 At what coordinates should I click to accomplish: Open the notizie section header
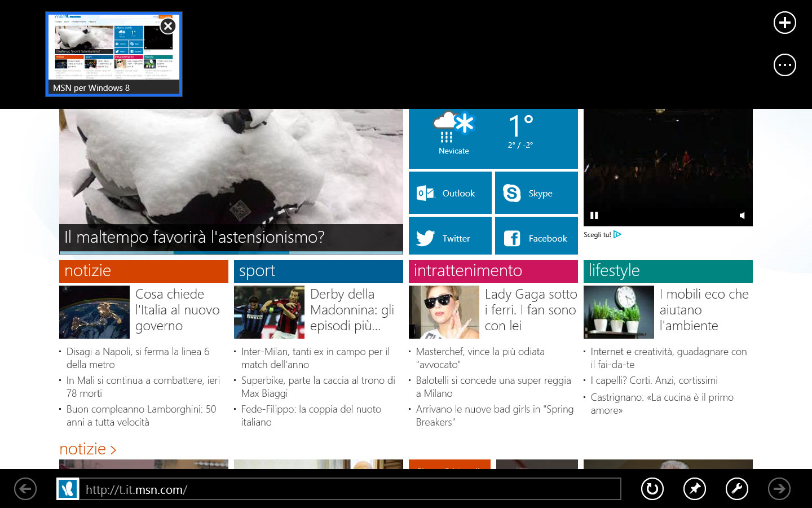pyautogui.click(x=144, y=271)
